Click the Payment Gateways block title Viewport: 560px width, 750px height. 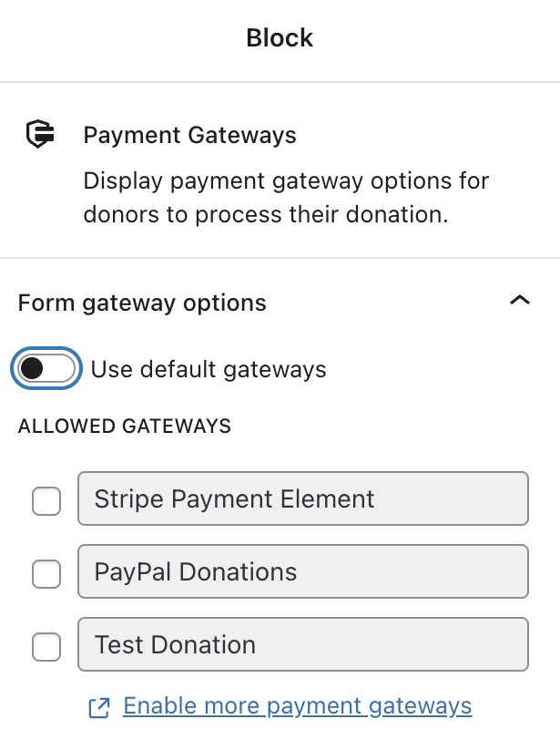tap(189, 136)
